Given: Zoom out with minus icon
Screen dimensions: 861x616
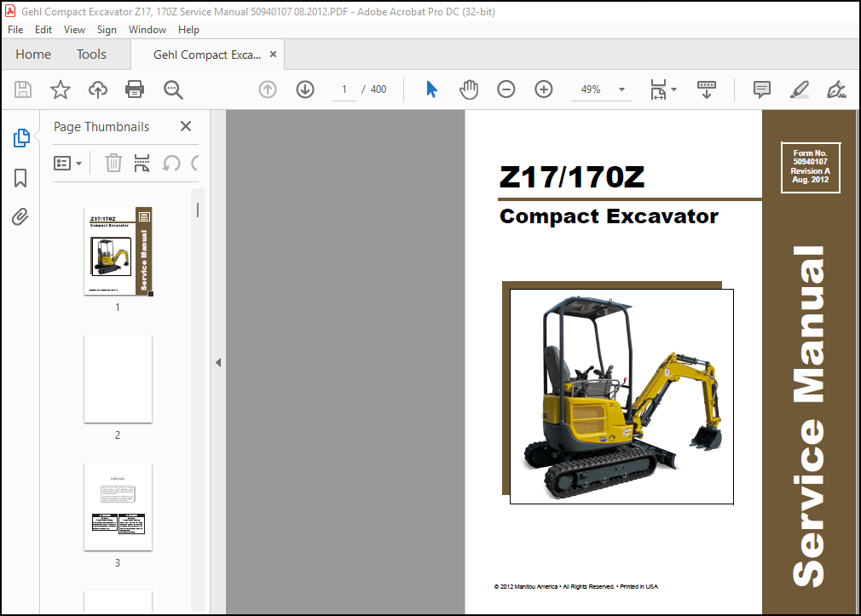Looking at the screenshot, I should pos(506,89).
